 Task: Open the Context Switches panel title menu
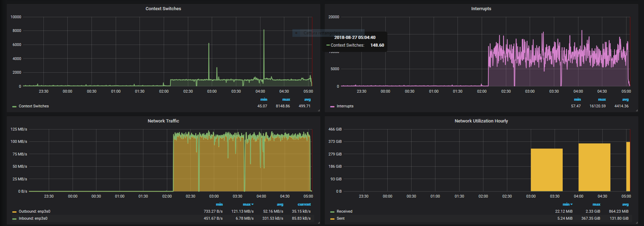pyautogui.click(x=163, y=9)
